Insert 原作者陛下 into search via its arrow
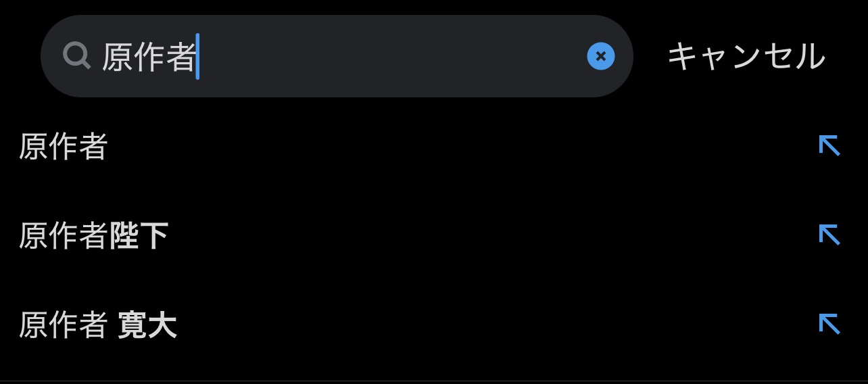 tap(829, 235)
